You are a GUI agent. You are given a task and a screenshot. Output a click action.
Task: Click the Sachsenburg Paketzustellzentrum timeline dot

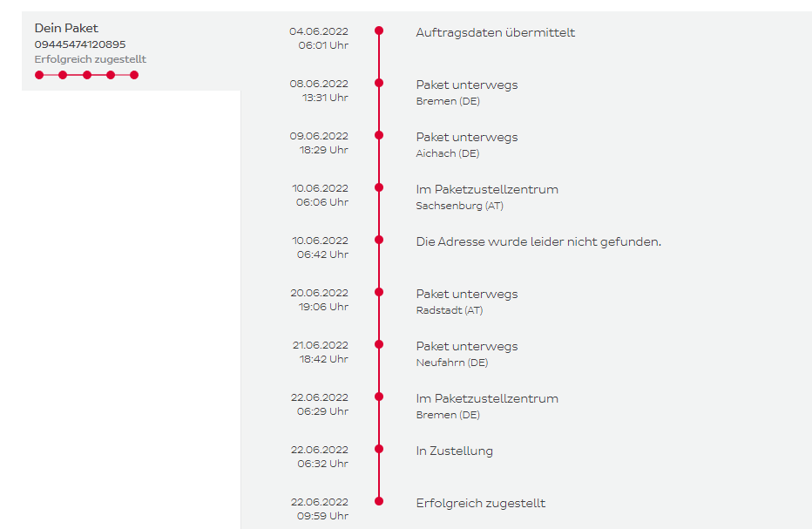[x=379, y=187]
